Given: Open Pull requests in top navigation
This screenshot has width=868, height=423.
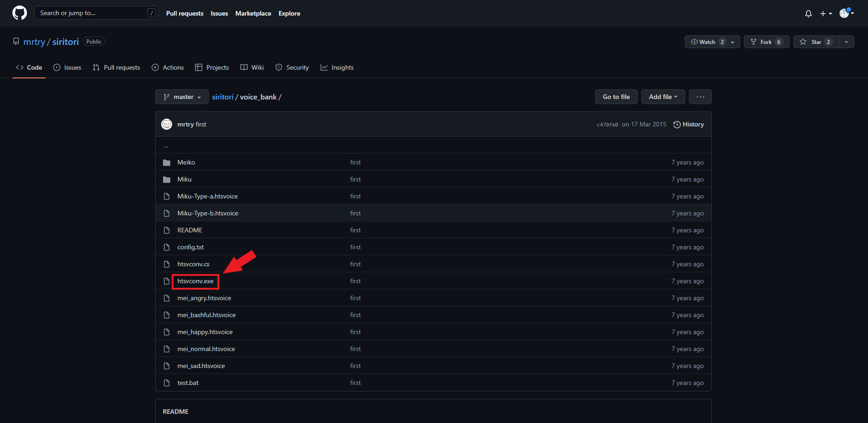Looking at the screenshot, I should (185, 13).
